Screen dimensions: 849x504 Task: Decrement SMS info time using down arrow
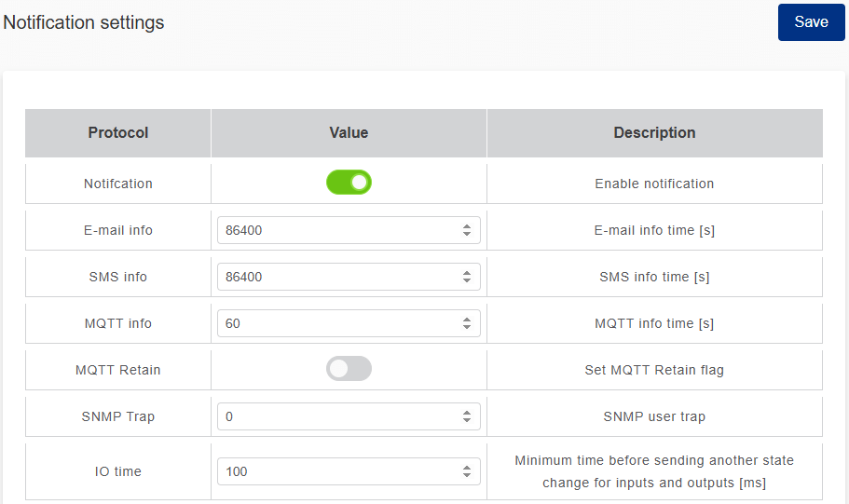(467, 280)
